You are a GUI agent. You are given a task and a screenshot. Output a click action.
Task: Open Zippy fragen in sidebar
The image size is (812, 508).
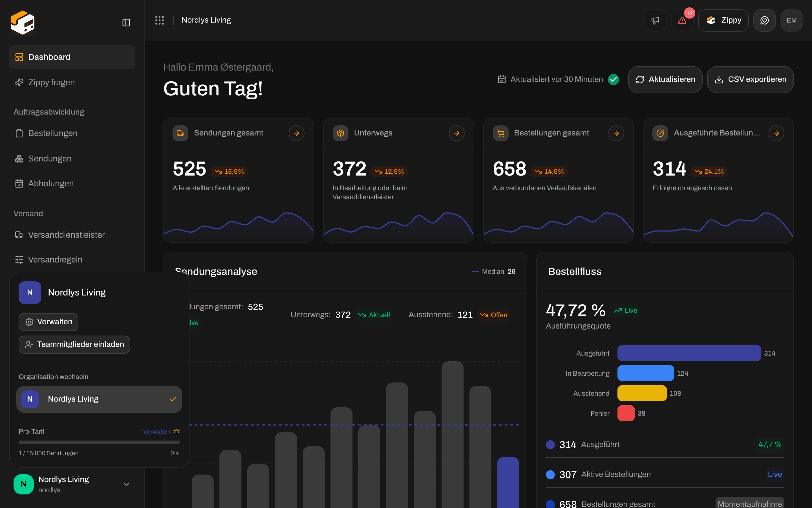click(x=72, y=82)
